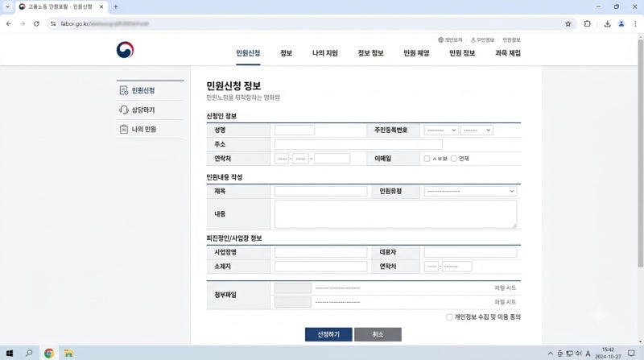Viewport: 644px width, 360px height.
Task: Click 파일 시트 on the first attachment row
Action: [506, 288]
